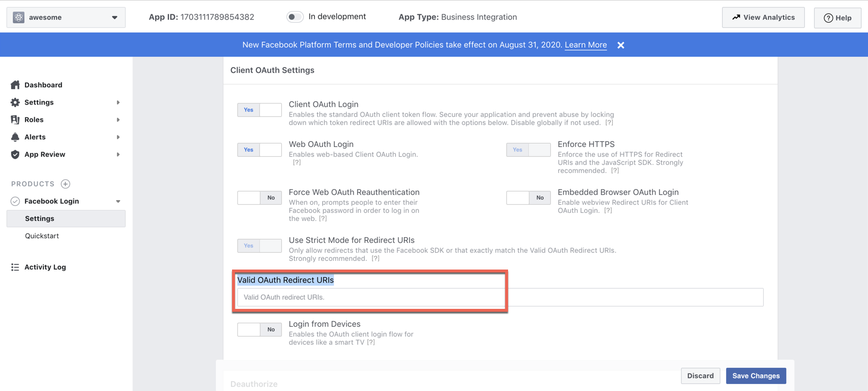Click the Valid OAuth Redirect URIs field

tap(501, 297)
